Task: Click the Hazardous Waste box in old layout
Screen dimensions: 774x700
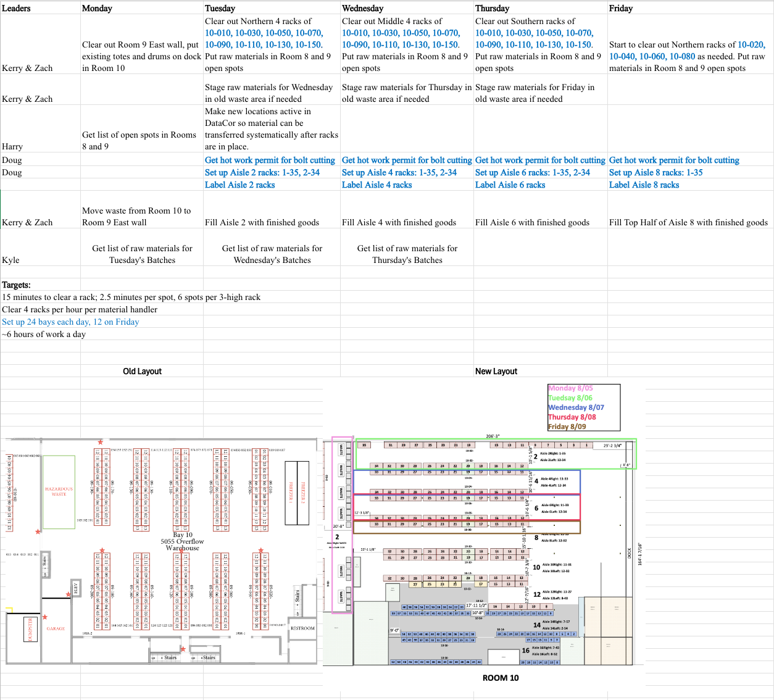Action: point(59,491)
